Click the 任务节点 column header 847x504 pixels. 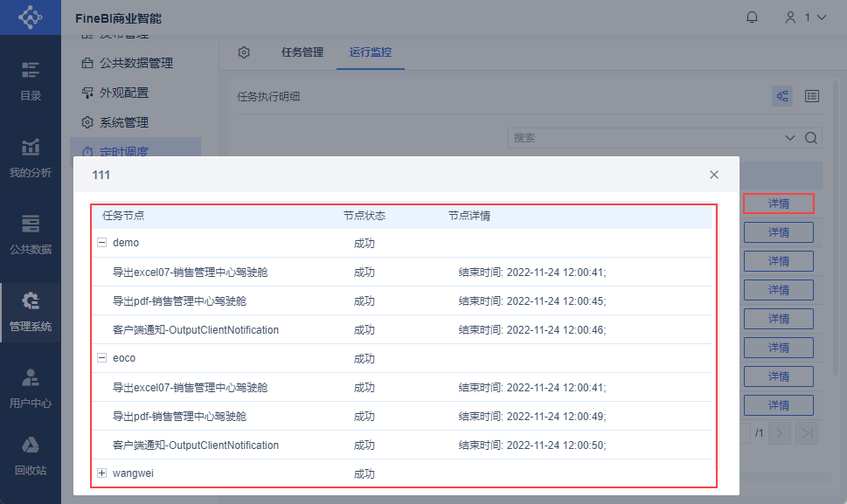point(123,216)
